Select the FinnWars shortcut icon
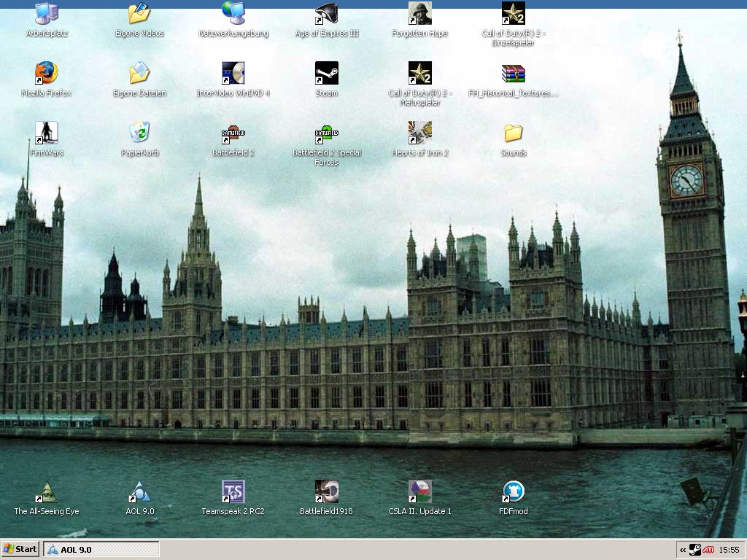 [x=47, y=133]
